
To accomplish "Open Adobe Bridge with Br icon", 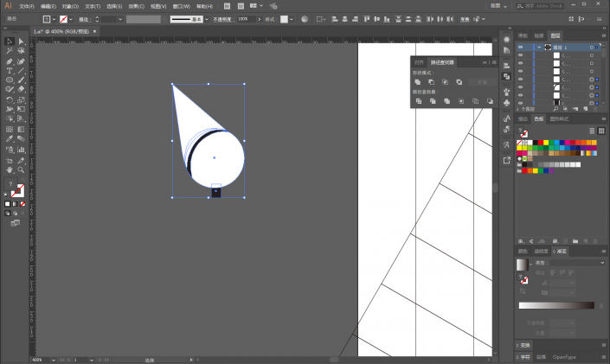I will pyautogui.click(x=228, y=6).
